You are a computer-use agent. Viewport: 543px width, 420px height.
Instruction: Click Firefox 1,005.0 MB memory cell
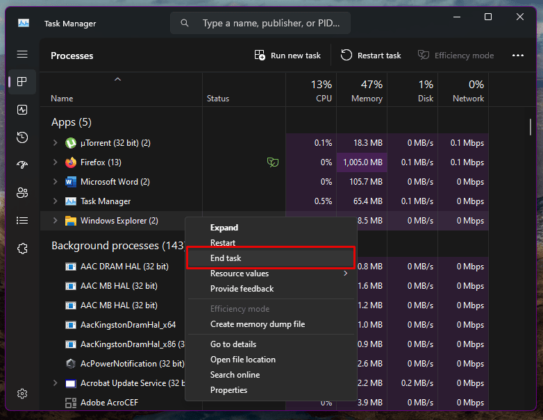click(x=362, y=162)
